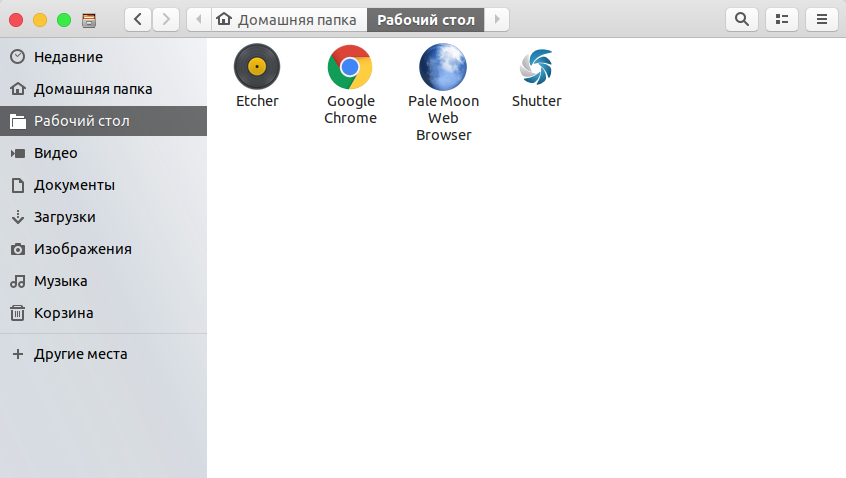The height and width of the screenshot is (478, 846).
Task: Click the Pale Moon Web Browser name label
Action: click(x=444, y=118)
